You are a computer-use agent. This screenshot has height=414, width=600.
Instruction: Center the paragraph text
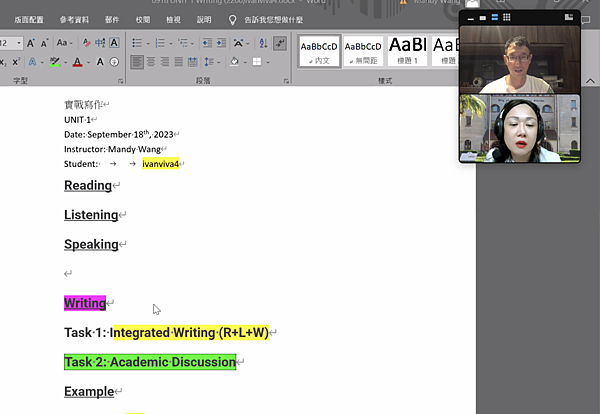click(151, 62)
